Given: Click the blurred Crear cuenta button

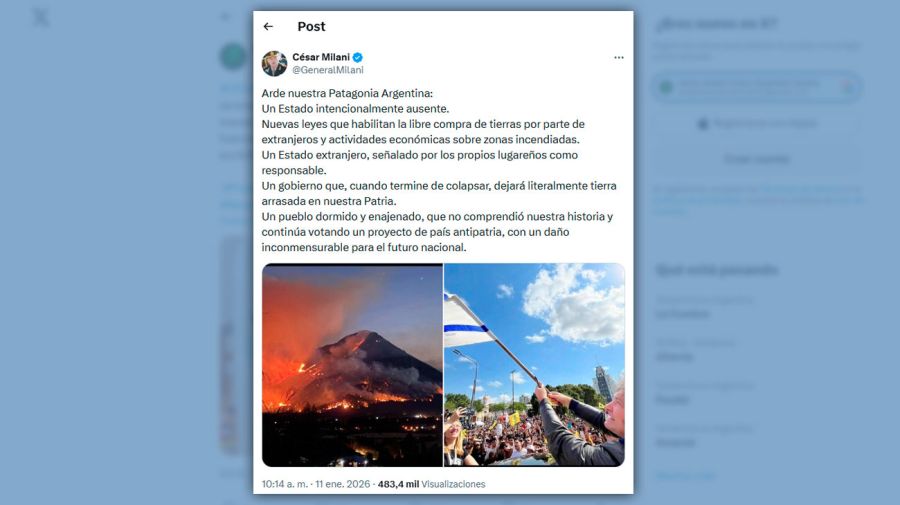Looking at the screenshot, I should pyautogui.click(x=757, y=159).
